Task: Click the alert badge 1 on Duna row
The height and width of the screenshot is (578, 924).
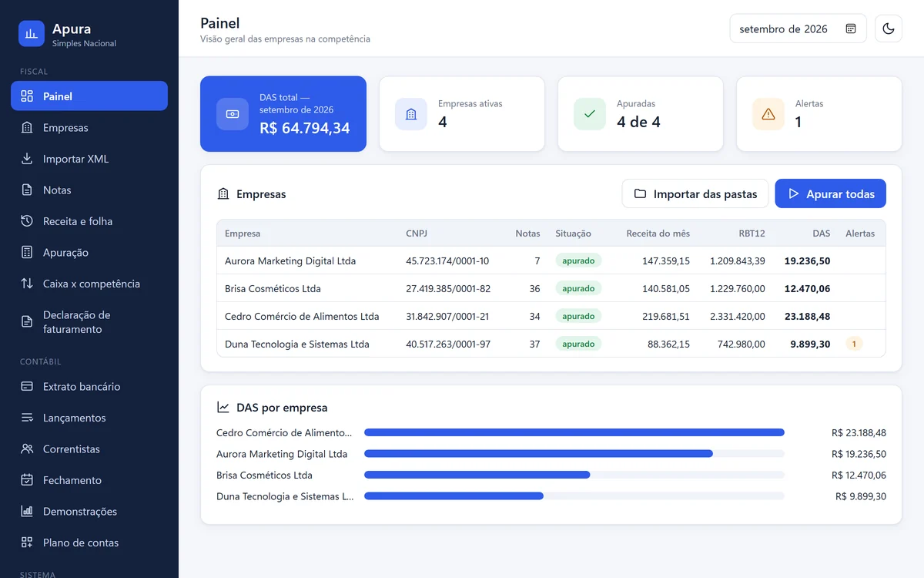Action: click(854, 344)
